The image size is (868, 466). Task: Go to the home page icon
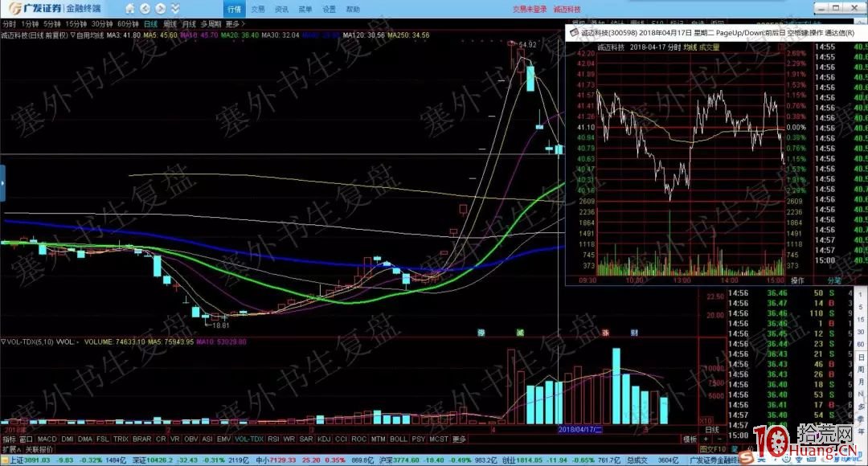click(x=130, y=9)
